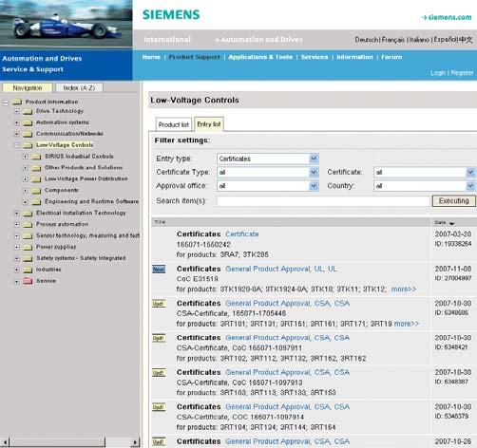Open Applications & Tools menu
The image size is (477, 448).
coord(260,57)
